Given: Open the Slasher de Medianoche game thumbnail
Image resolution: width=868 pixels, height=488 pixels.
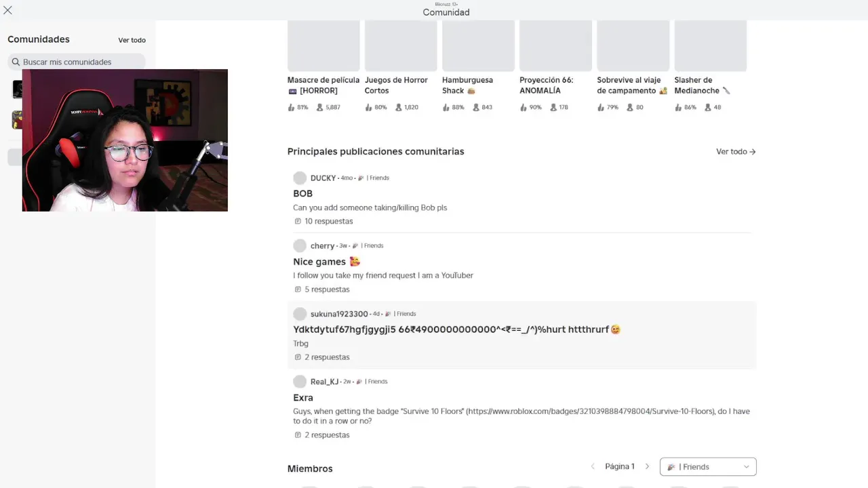Looking at the screenshot, I should point(711,45).
